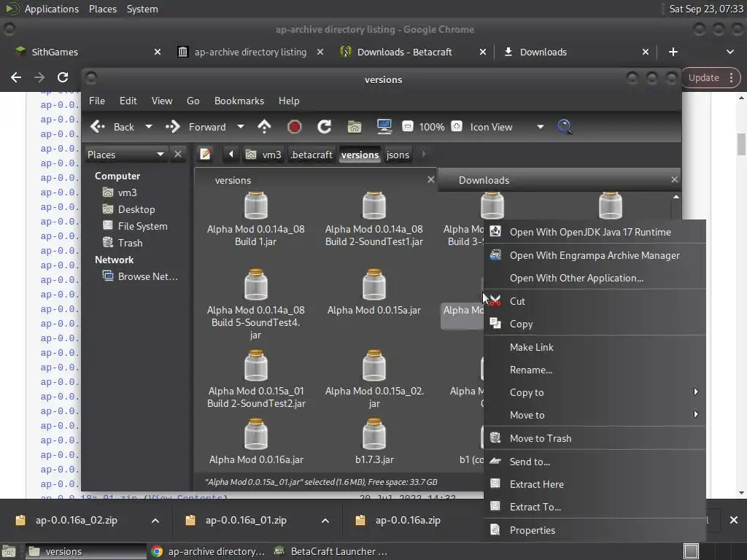Open Chrome tab search chevron

pyautogui.click(x=729, y=52)
